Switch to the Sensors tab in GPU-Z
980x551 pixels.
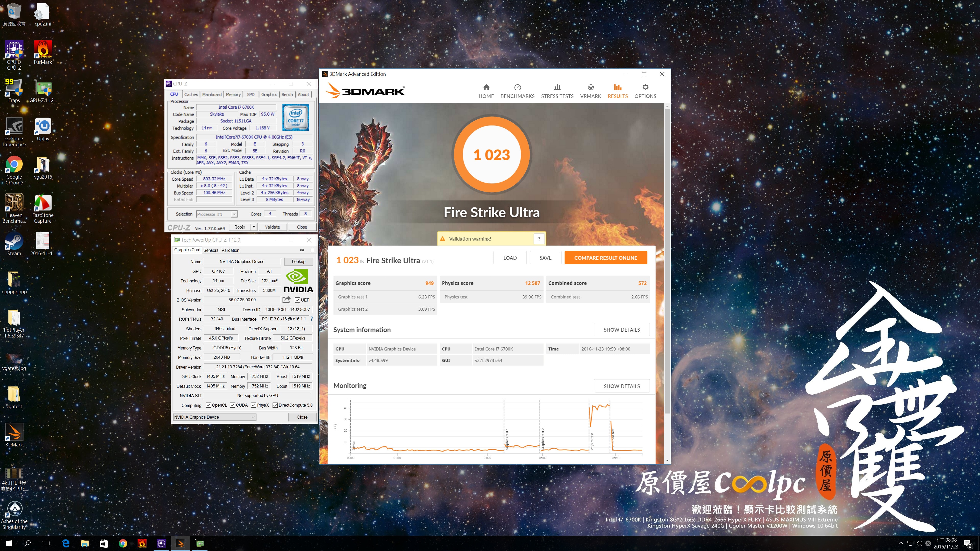tap(211, 250)
